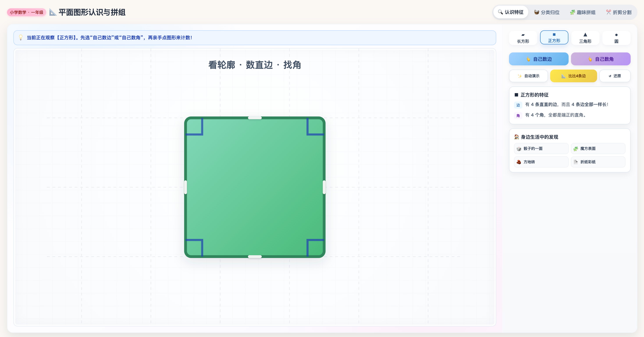The width and height of the screenshot is (644, 337).
Task: Reset the shape with 还原
Action: click(615, 76)
